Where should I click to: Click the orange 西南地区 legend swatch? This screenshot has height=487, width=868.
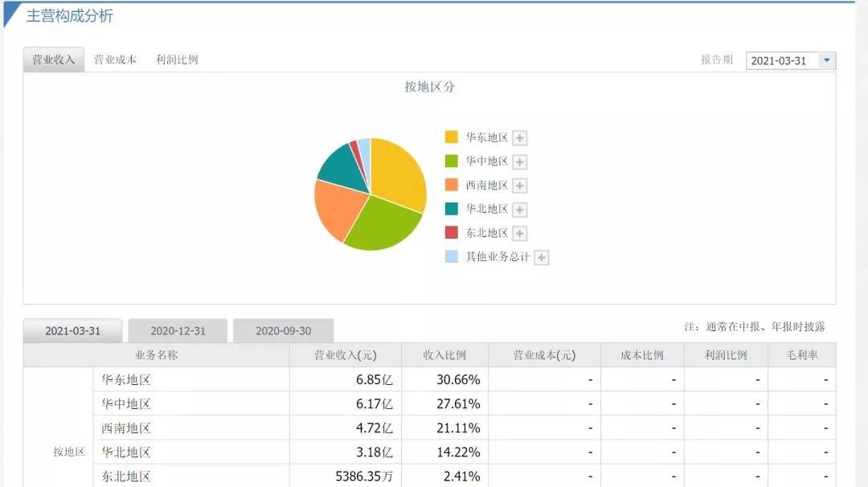(x=452, y=186)
